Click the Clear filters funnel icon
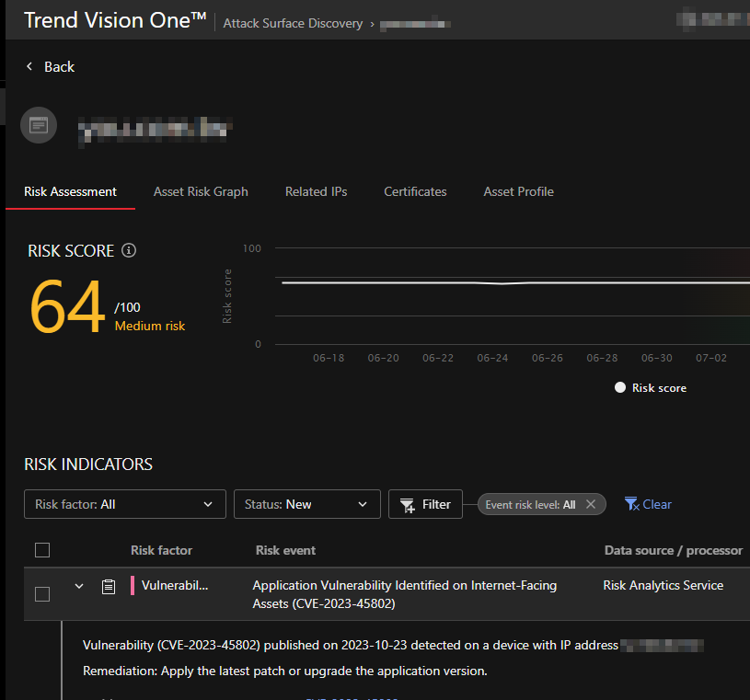The height and width of the screenshot is (700, 750). click(631, 504)
